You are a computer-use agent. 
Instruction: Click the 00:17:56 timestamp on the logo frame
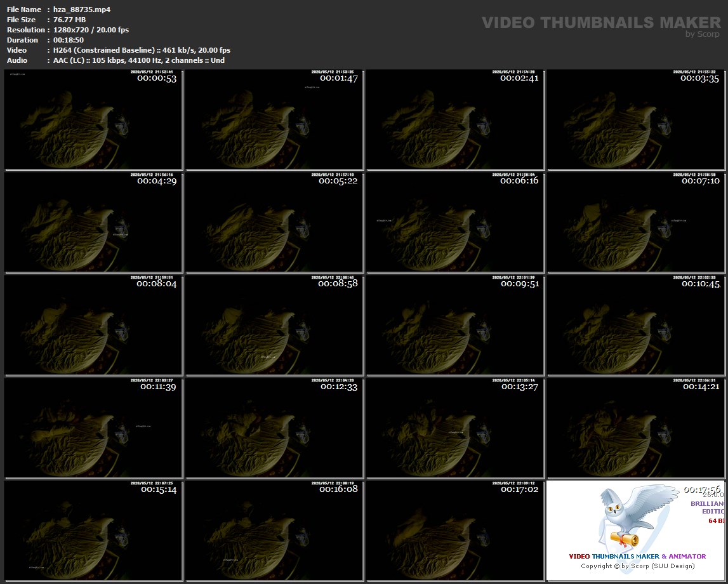pyautogui.click(x=702, y=489)
